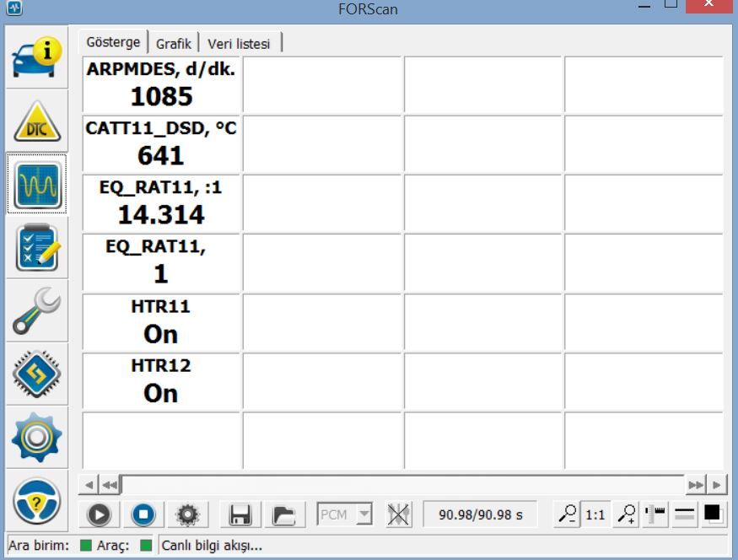738x560 pixels.
Task: Stop live data with the stop button
Action: (143, 514)
